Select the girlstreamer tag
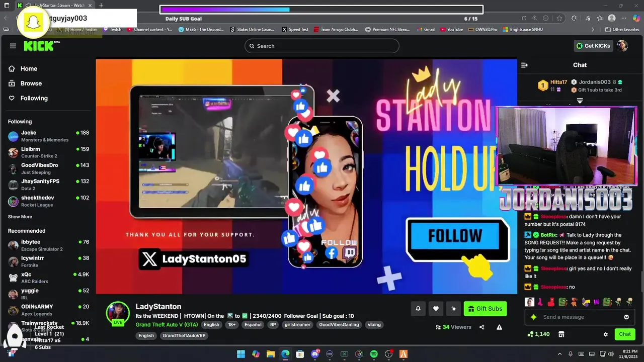The image size is (644, 362). pos(297,325)
